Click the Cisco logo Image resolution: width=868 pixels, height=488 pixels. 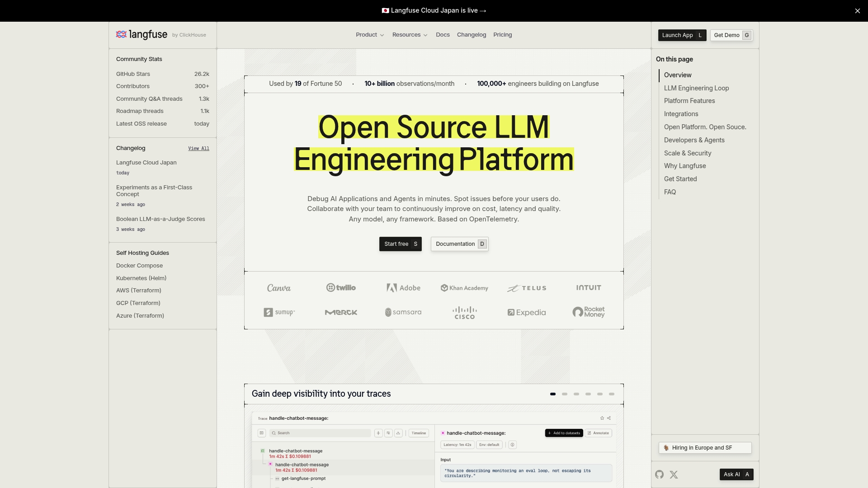coord(465,313)
